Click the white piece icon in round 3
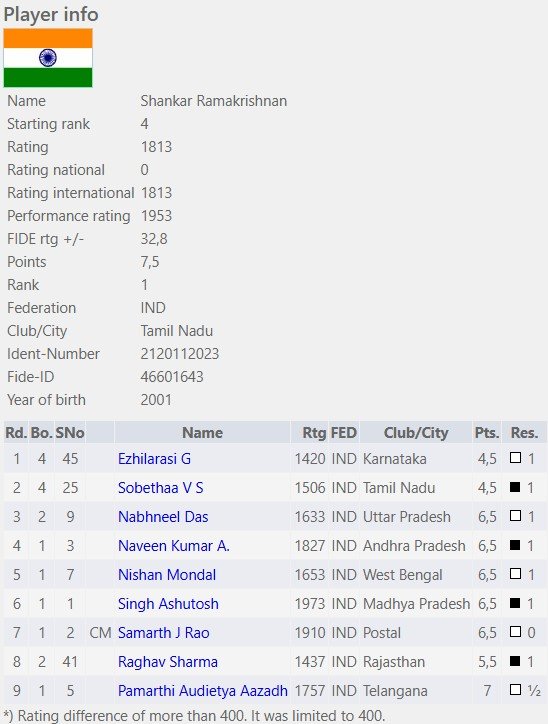The width and height of the screenshot is (548, 724). tap(515, 516)
